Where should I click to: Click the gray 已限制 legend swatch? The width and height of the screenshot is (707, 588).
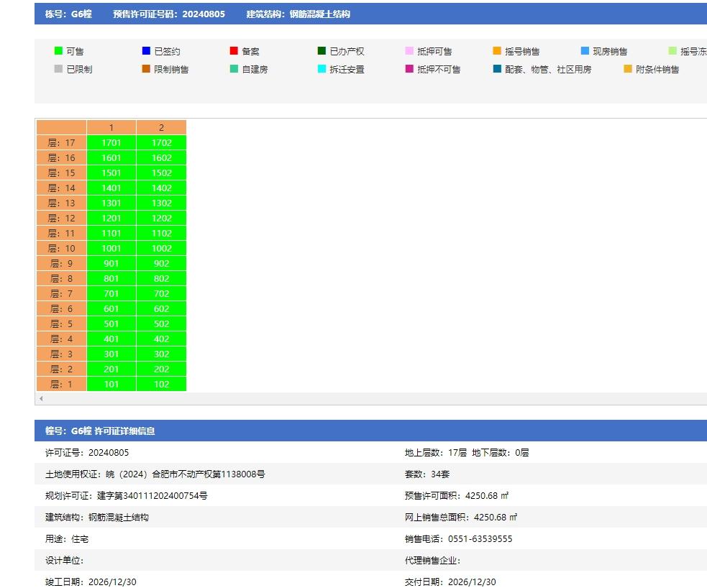tap(58, 69)
